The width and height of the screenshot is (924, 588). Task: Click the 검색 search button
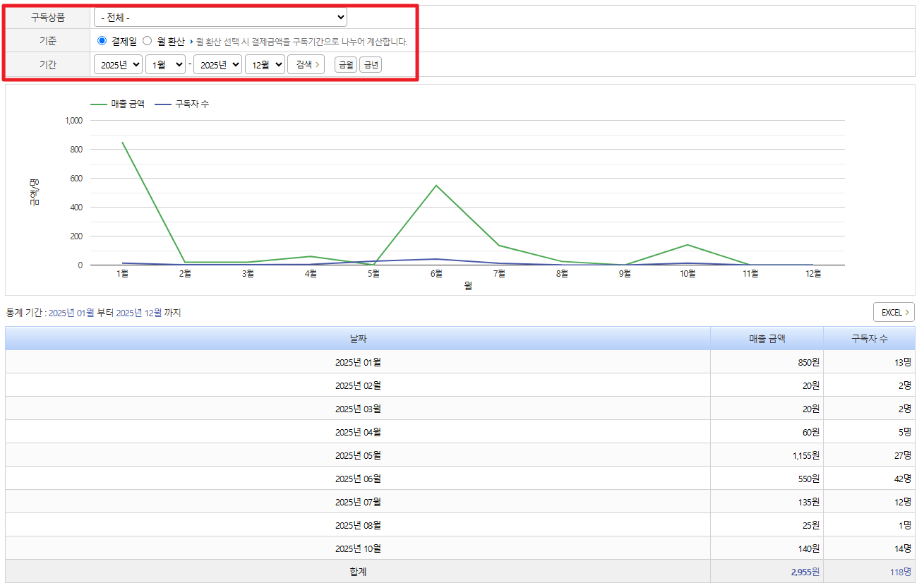click(x=306, y=64)
